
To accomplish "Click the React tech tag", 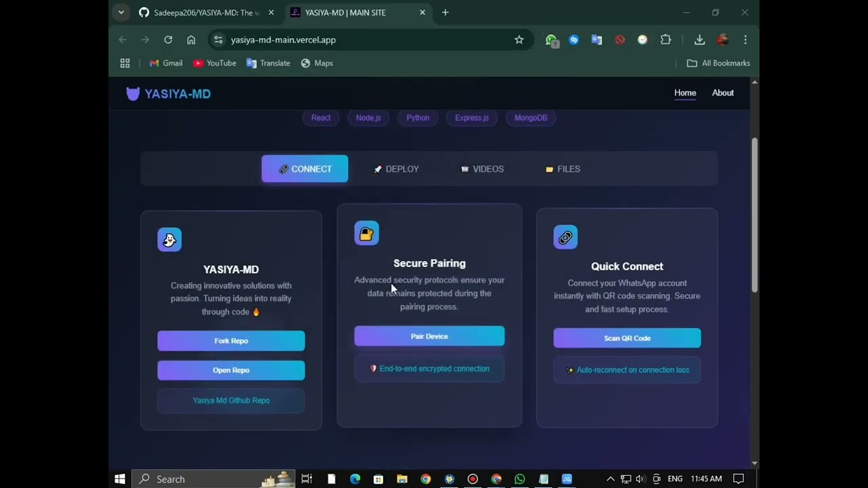I will [321, 118].
